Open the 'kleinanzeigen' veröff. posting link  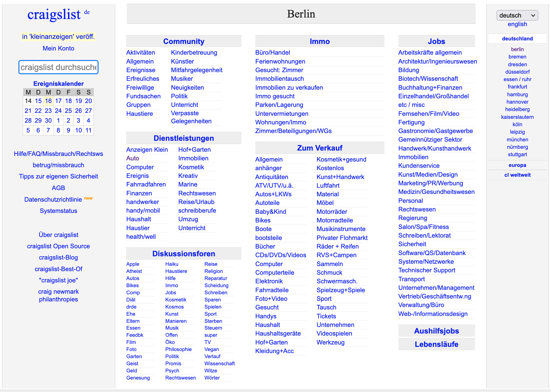pos(58,37)
